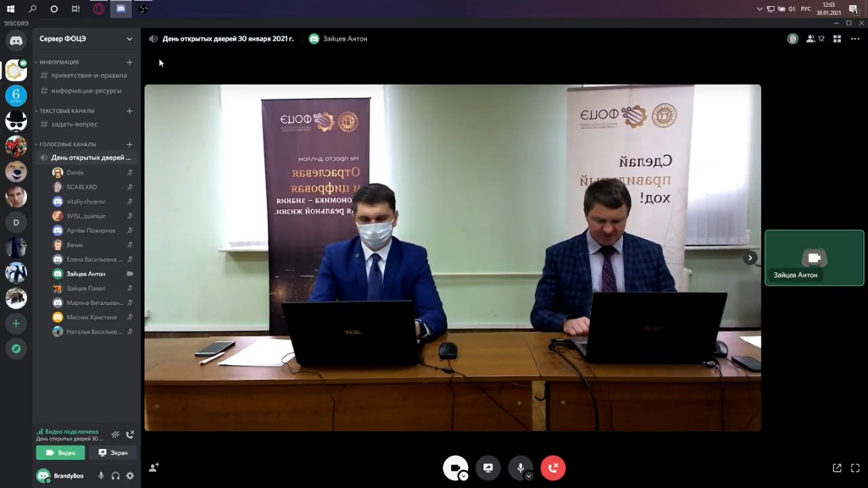Open user settings gear icon
The image size is (868, 488).
[x=130, y=476]
